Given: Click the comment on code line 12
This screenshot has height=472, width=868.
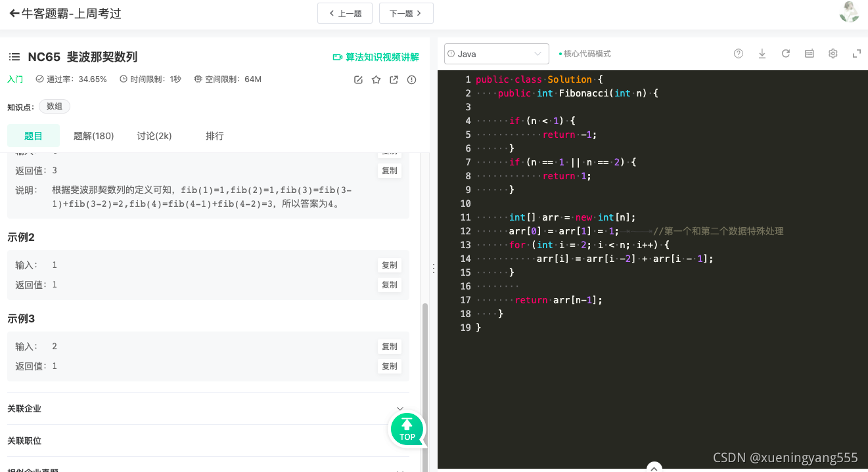Looking at the screenshot, I should pyautogui.click(x=719, y=231).
